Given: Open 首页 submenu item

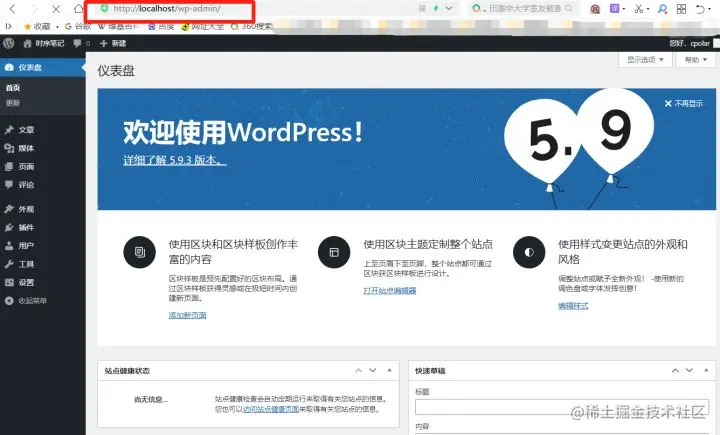Looking at the screenshot, I should pyautogui.click(x=13, y=87).
